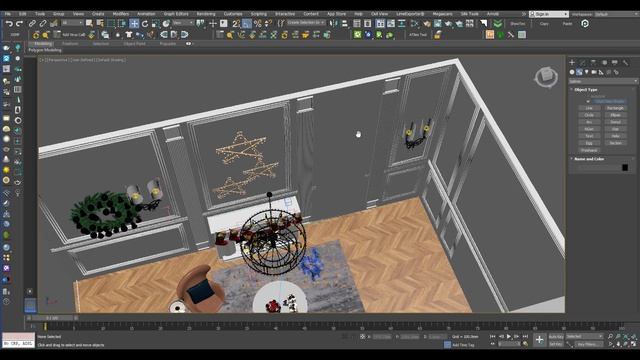Click the Line spline button
640x360 pixels.
click(x=589, y=108)
